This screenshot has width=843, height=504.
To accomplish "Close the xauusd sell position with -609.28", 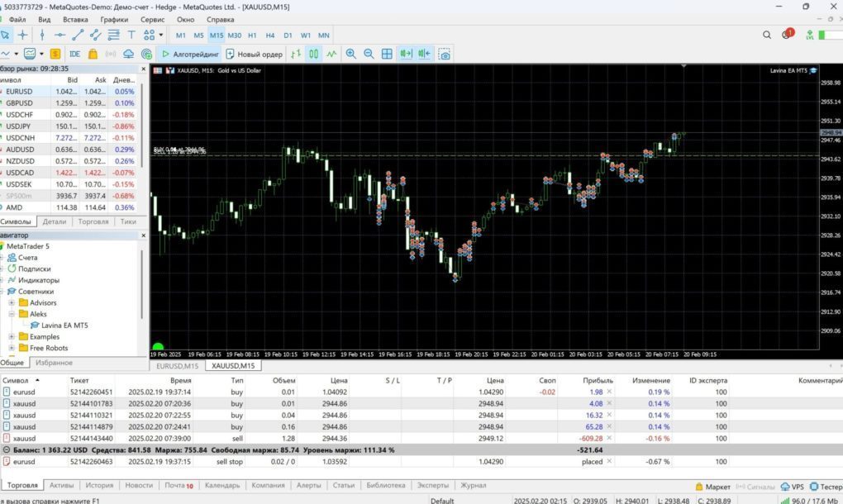I will (x=609, y=439).
